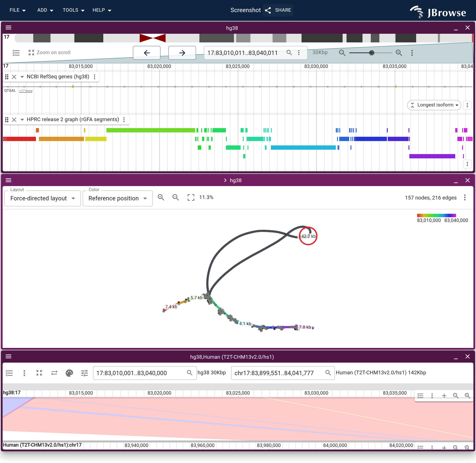The image size is (476, 463).
Task: Zoom out in top linear genome view
Action: pos(342,53)
